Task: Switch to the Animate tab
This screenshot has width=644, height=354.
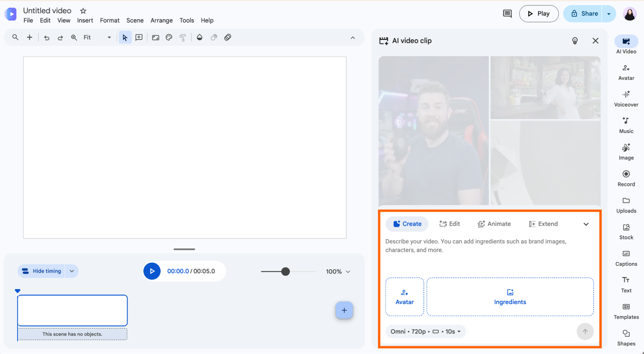Action: 494,224
